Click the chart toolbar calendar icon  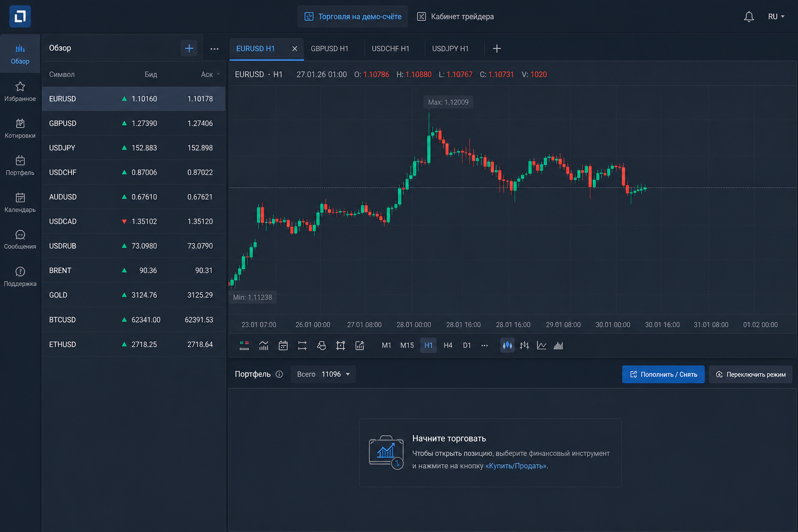[283, 345]
